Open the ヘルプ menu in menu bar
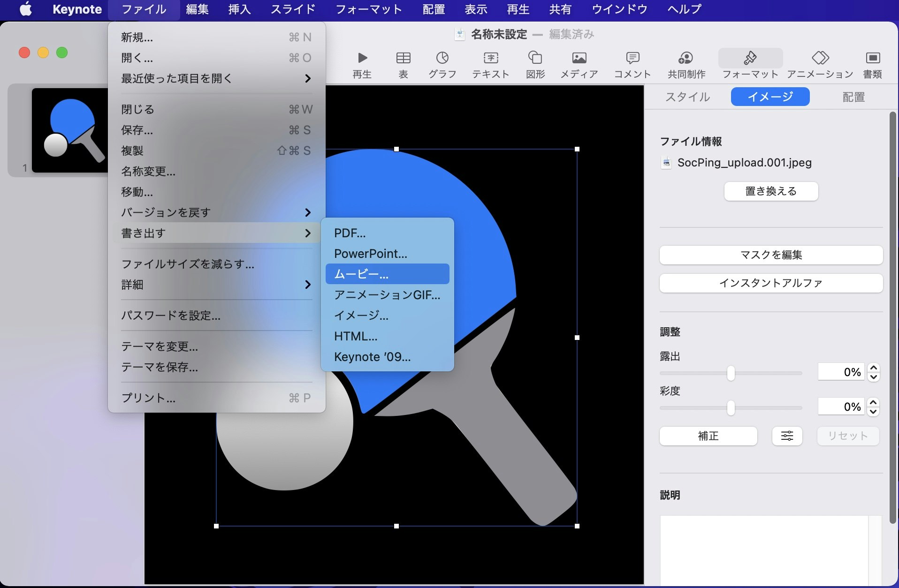 tap(684, 9)
